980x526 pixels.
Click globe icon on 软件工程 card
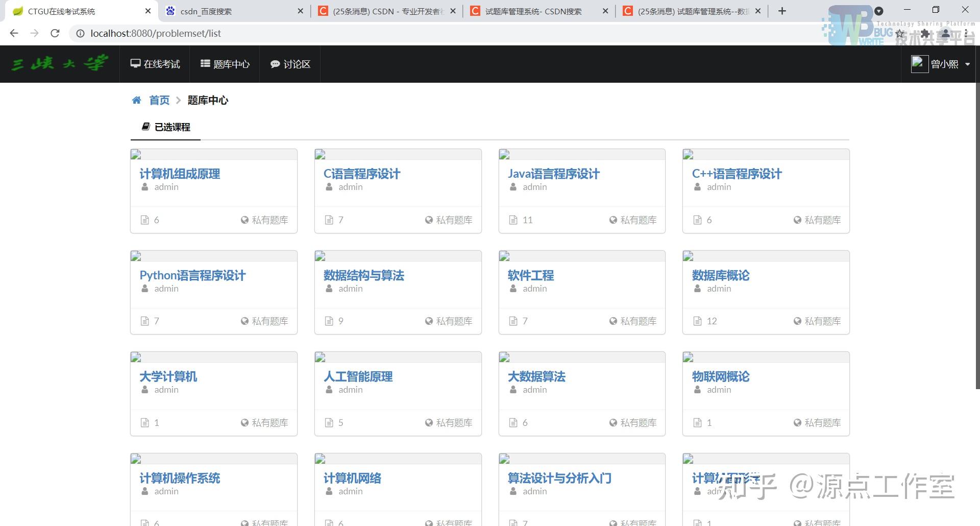pyautogui.click(x=613, y=321)
